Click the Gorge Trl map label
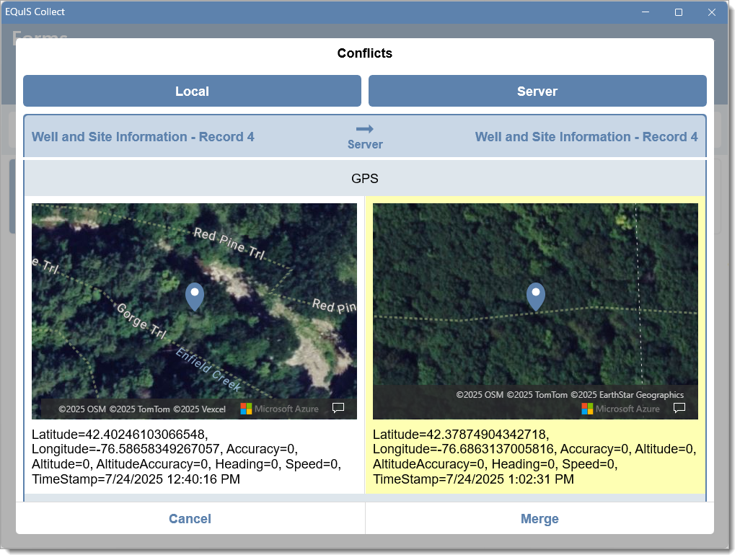The width and height of the screenshot is (740, 560). click(141, 321)
